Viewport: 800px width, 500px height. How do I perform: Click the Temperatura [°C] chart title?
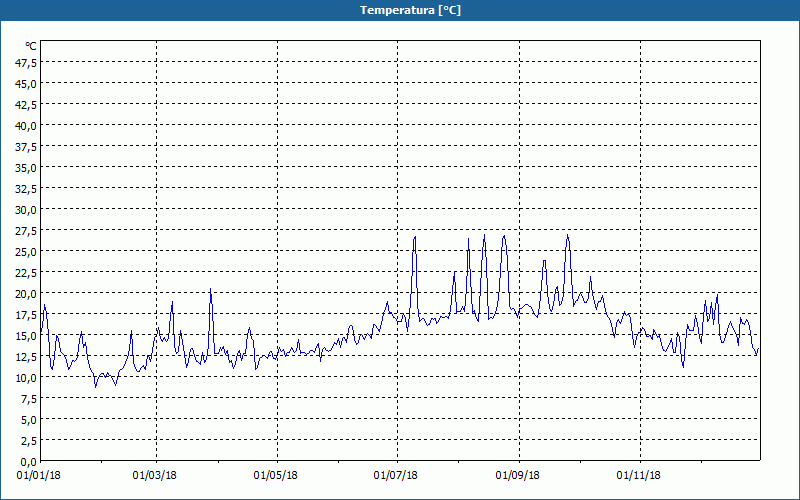(410, 10)
